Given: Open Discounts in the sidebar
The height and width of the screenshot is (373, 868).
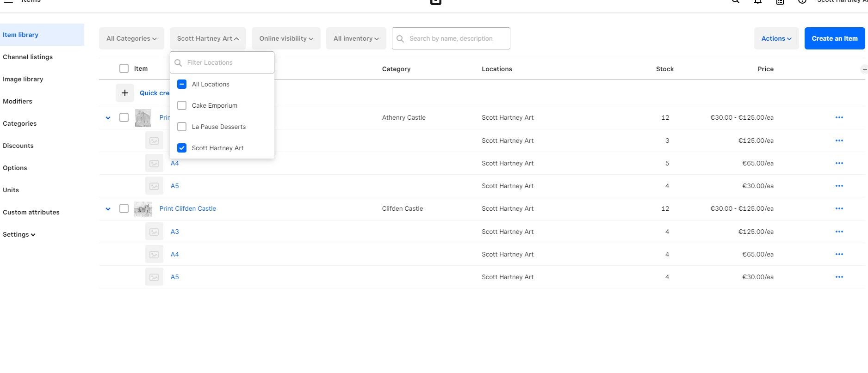Looking at the screenshot, I should pyautogui.click(x=18, y=146).
